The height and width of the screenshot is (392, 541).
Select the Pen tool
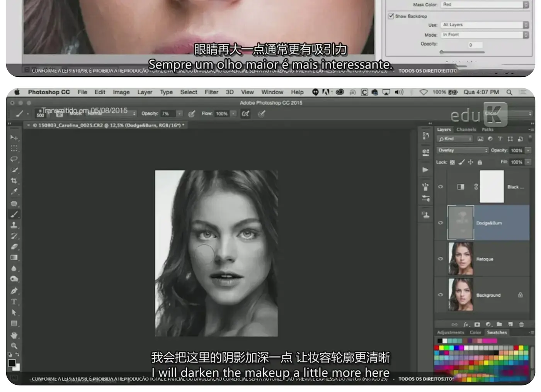14,291
